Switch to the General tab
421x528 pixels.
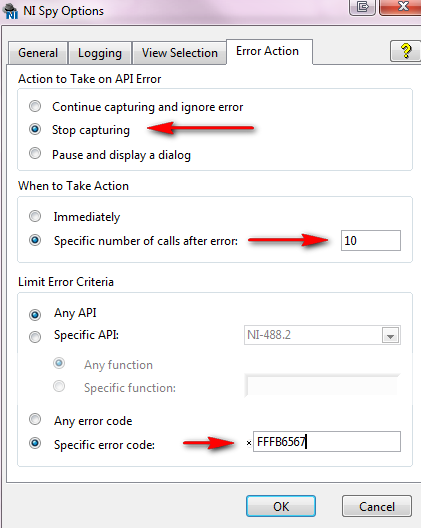point(38,53)
